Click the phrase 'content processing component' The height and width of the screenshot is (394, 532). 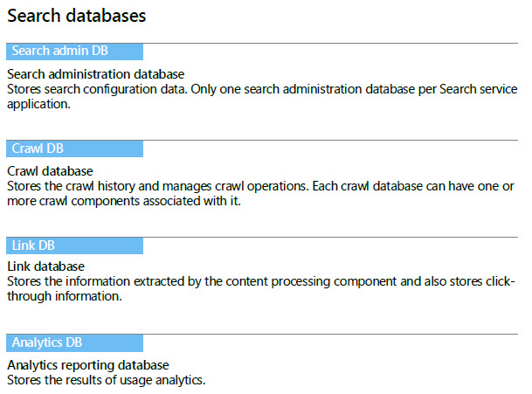pyautogui.click(x=311, y=281)
